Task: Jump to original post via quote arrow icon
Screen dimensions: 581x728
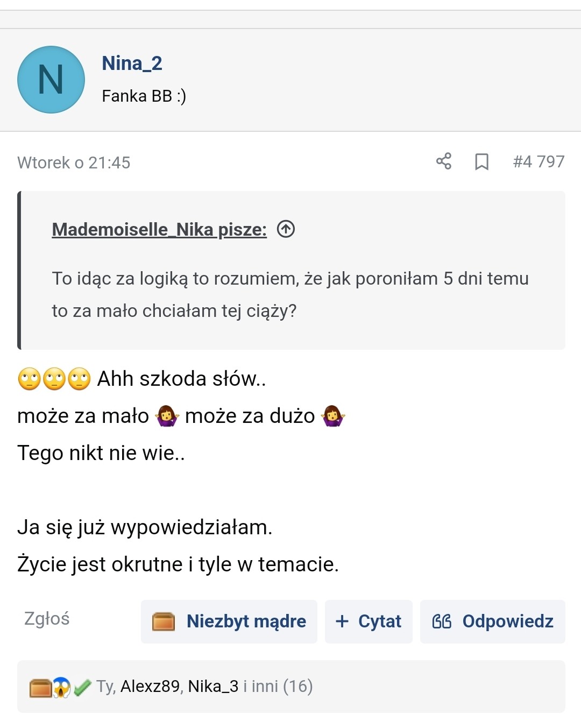Action: click(x=286, y=229)
